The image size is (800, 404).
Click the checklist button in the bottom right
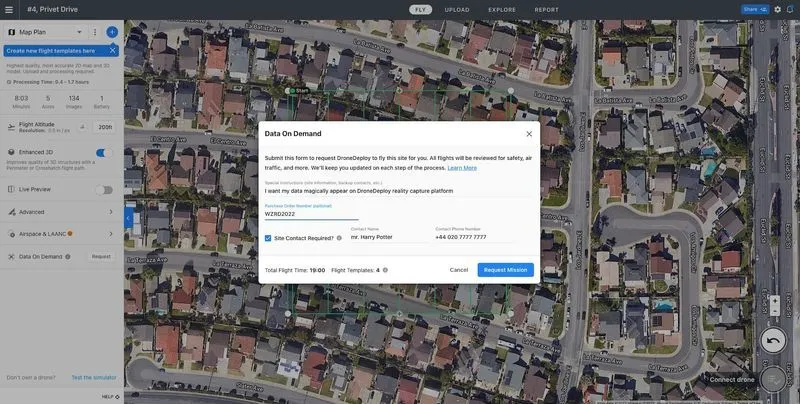[773, 379]
